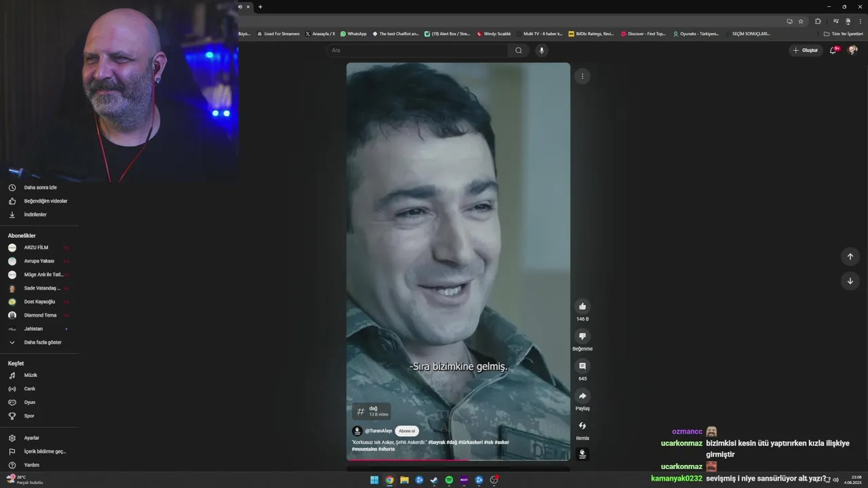Open the dağ hashtag chip
868x488 pixels.
[372, 411]
